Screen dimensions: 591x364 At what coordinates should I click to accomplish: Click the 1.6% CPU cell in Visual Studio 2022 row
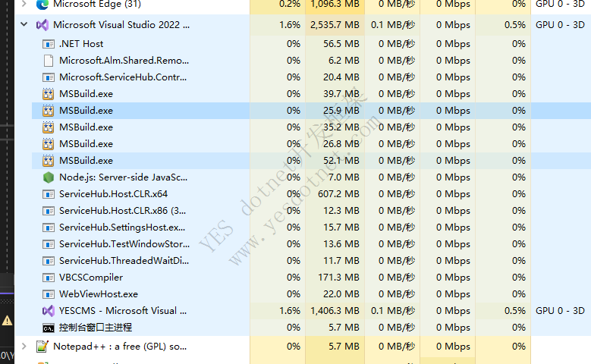click(278, 25)
